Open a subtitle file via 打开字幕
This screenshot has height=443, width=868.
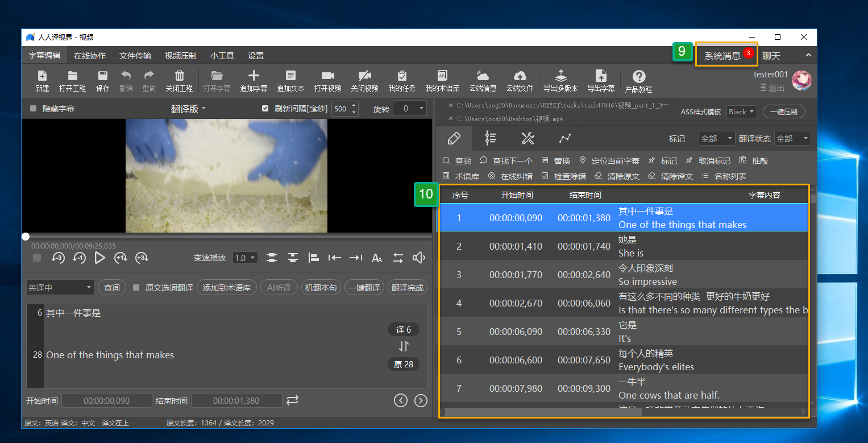[x=218, y=80]
